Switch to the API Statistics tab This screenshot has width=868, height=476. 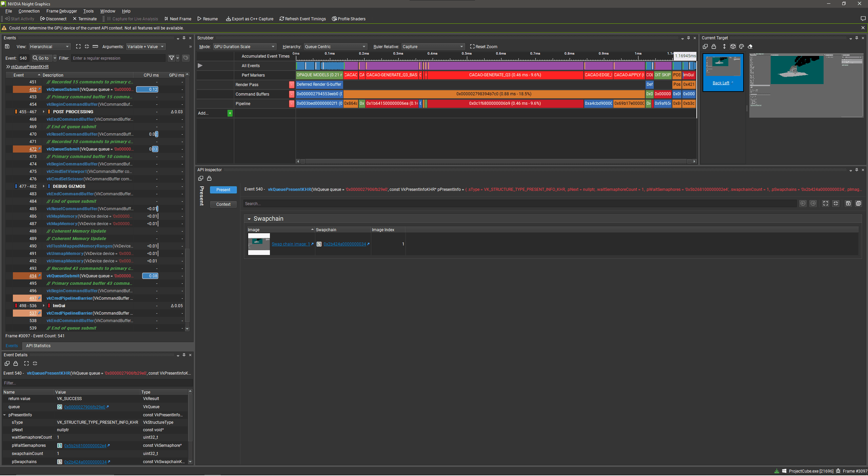point(38,346)
